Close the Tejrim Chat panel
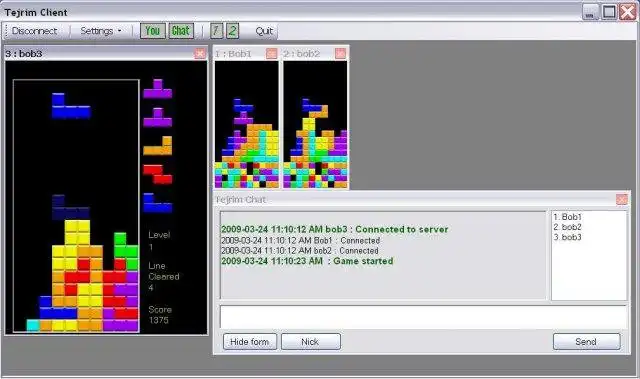This screenshot has height=379, width=640. [622, 199]
